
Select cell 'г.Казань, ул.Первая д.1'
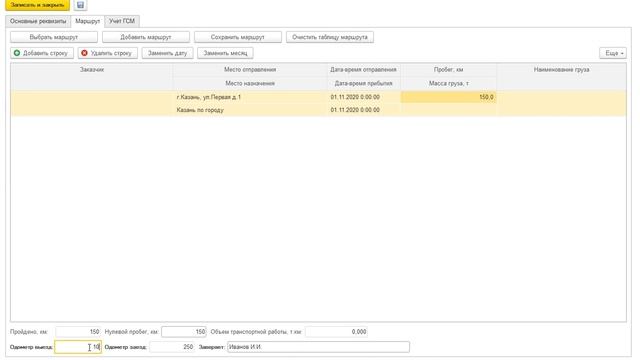(250, 97)
